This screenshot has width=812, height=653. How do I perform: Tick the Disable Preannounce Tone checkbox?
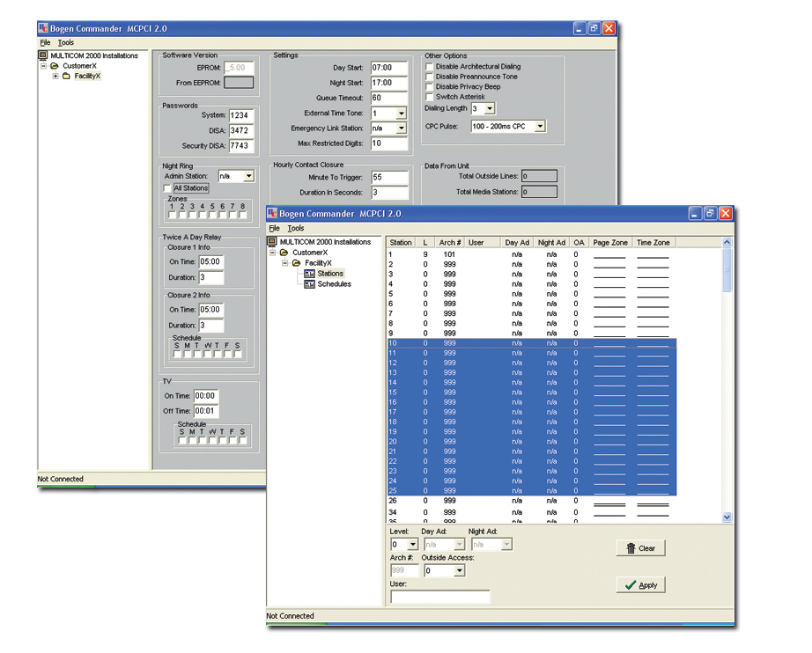[x=429, y=77]
